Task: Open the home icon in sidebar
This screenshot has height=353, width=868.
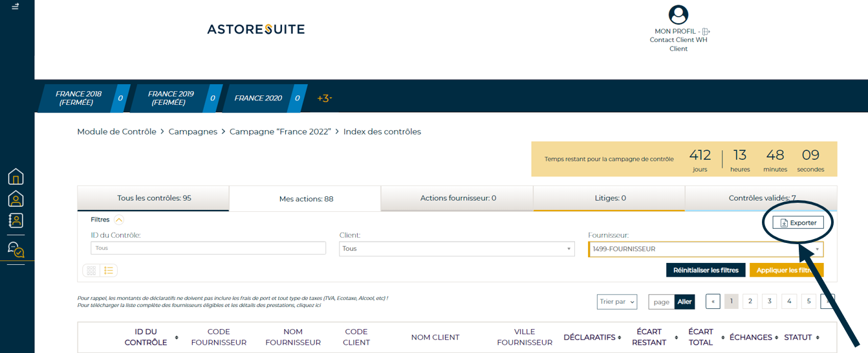Action: pos(16,176)
